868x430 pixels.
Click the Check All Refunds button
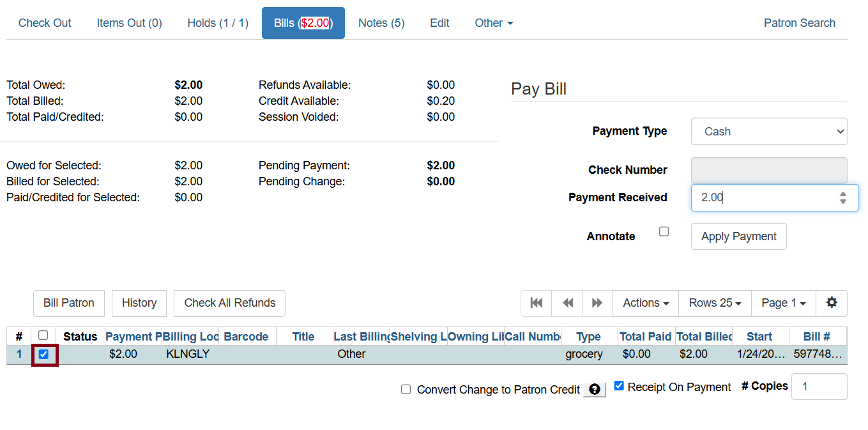click(229, 303)
